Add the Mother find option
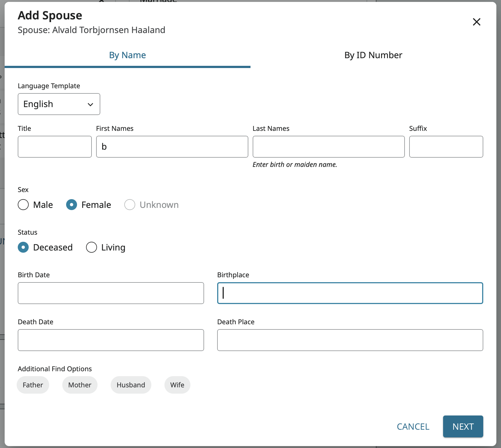Image resolution: width=501 pixels, height=448 pixels. point(80,385)
